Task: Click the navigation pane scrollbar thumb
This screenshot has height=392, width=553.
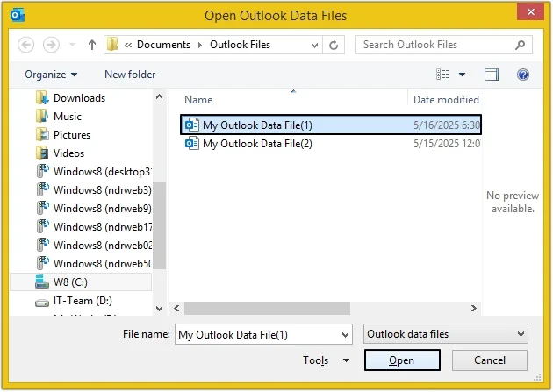Action: [160, 225]
